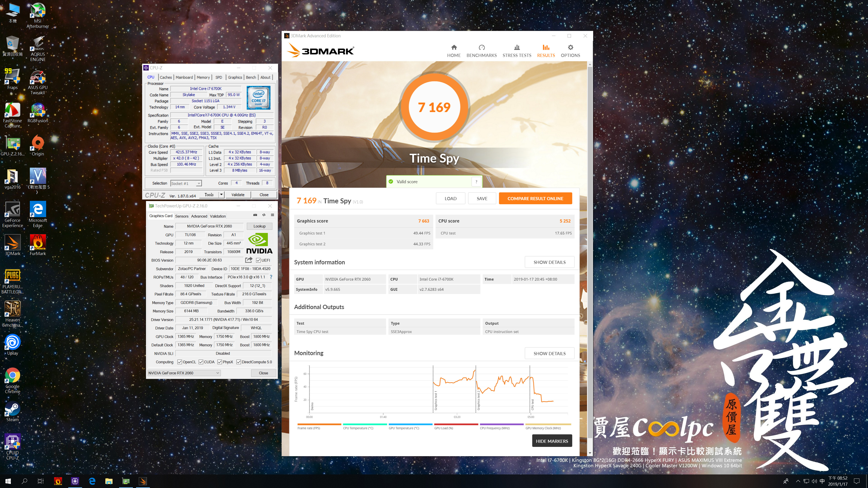This screenshot has width=868, height=488.
Task: Switch to the Caches tab in CPU-Z
Action: [x=165, y=77]
